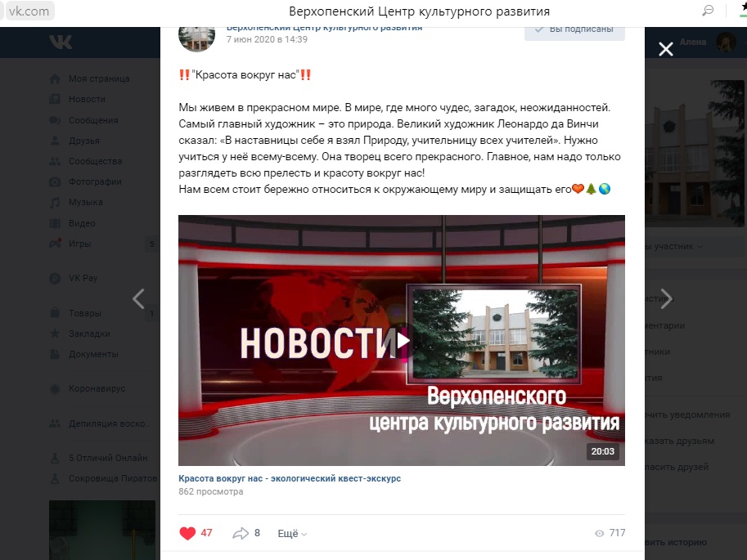This screenshot has height=560, width=747.
Task: Click the vk.com address field
Action: 29,11
